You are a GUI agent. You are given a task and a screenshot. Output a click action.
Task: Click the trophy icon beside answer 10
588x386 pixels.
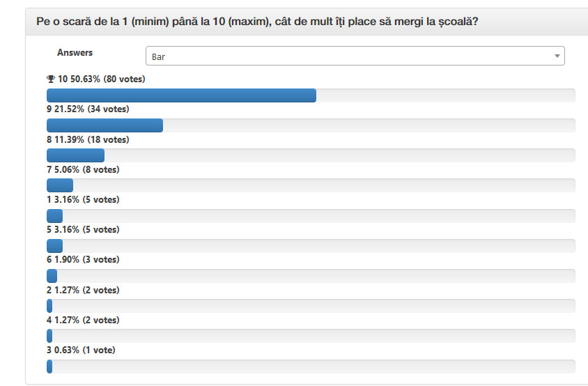(50, 79)
